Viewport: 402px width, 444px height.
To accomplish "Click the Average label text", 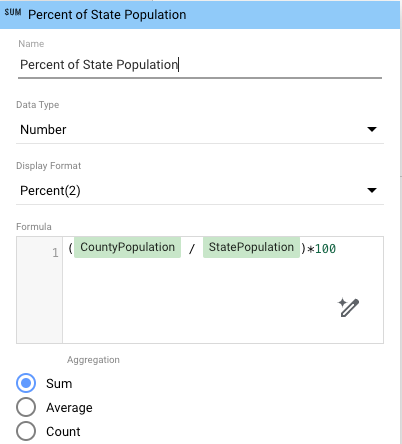I will (69, 408).
